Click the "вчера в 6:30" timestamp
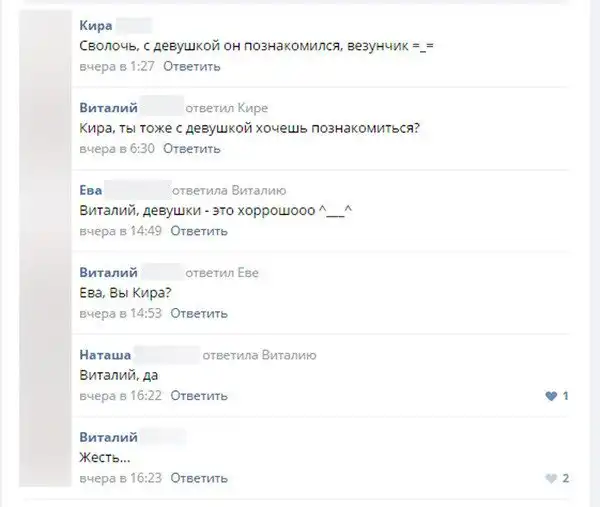 coord(116,150)
